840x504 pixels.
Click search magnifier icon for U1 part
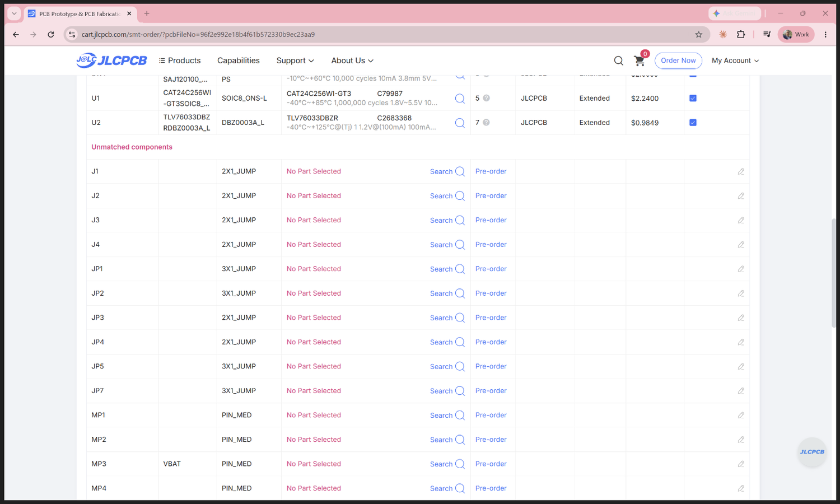(x=460, y=98)
